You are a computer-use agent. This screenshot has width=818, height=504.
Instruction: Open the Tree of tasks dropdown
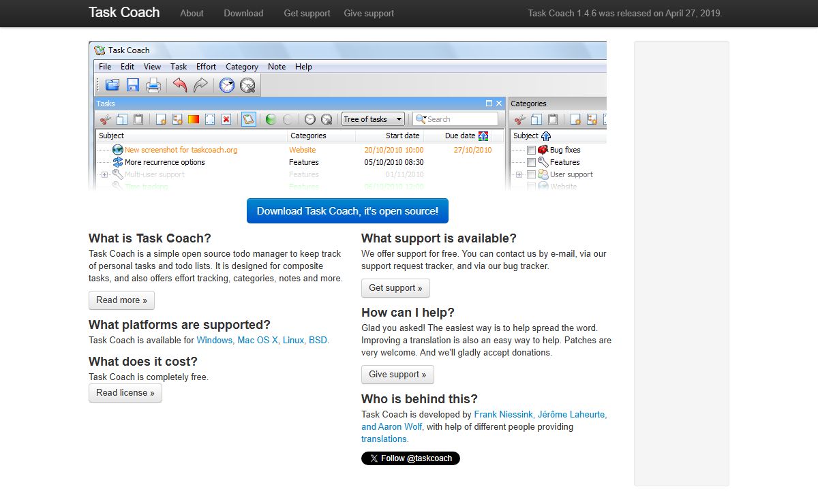pos(373,119)
